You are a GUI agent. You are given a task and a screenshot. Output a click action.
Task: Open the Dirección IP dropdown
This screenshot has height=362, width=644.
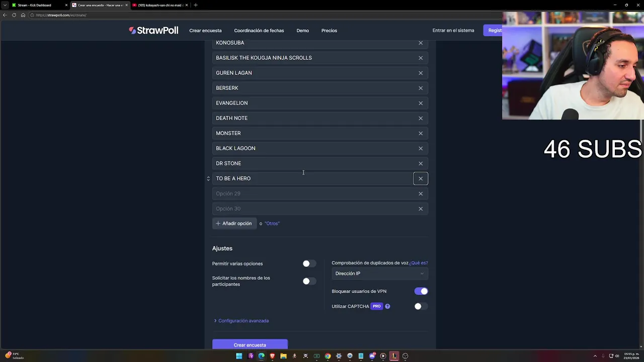[380, 274]
